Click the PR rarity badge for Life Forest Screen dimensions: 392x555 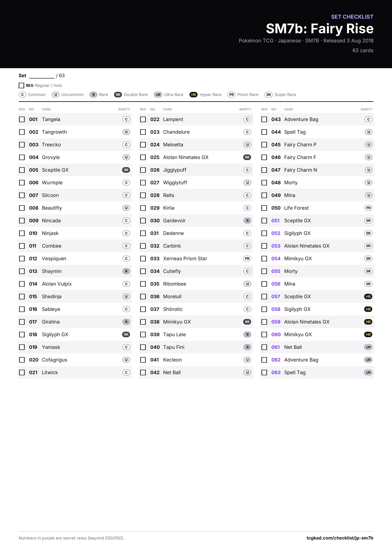tap(368, 208)
